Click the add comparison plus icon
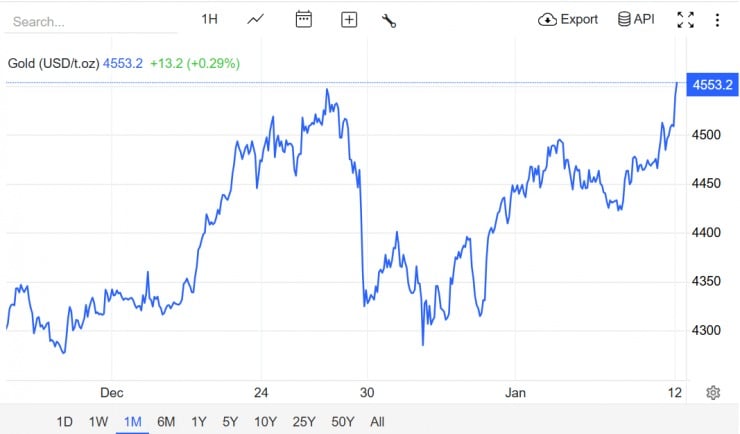Image resolution: width=740 pixels, height=434 pixels. (349, 19)
